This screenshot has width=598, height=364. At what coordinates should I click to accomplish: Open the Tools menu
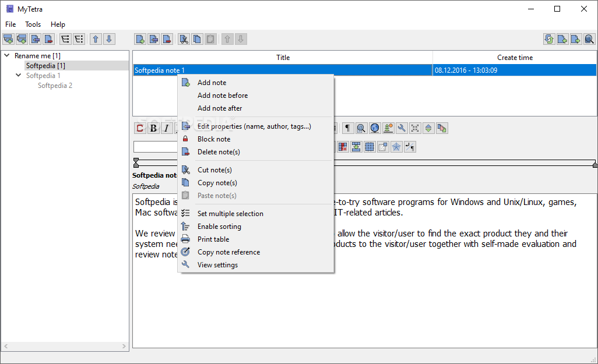33,24
